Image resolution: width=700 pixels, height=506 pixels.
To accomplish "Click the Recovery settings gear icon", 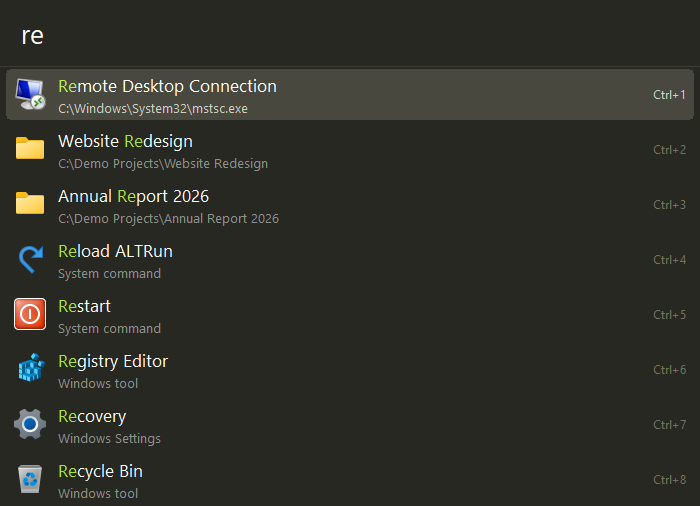I will [x=30, y=424].
